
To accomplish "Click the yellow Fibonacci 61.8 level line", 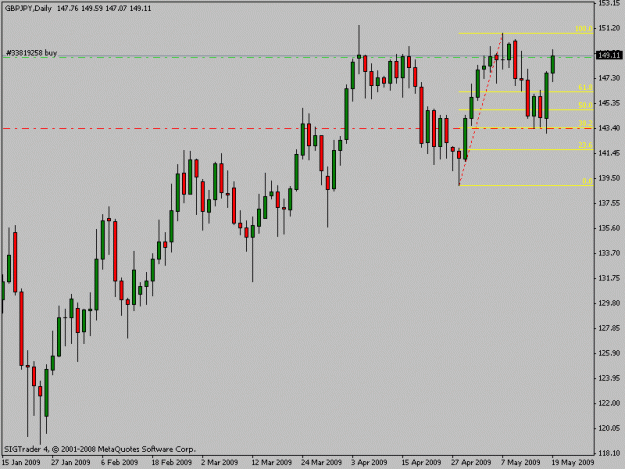I will point(526,92).
